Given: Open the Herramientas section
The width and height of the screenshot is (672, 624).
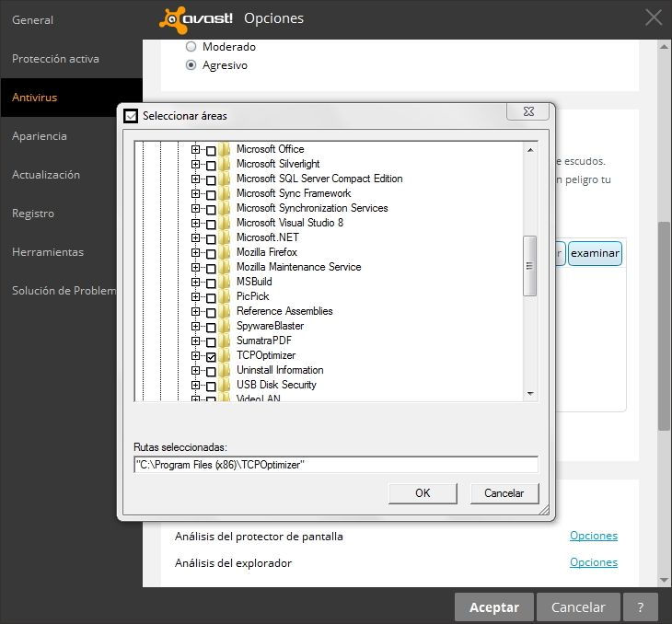Looking at the screenshot, I should [x=59, y=252].
